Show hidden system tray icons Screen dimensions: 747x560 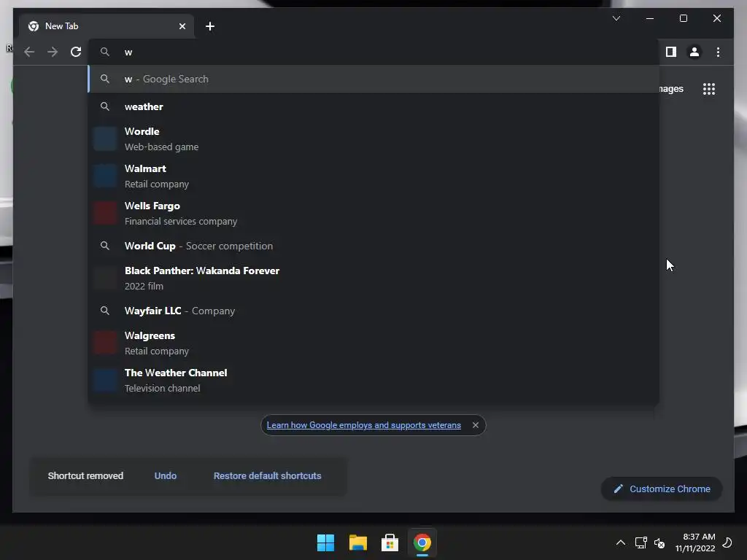[x=620, y=542]
